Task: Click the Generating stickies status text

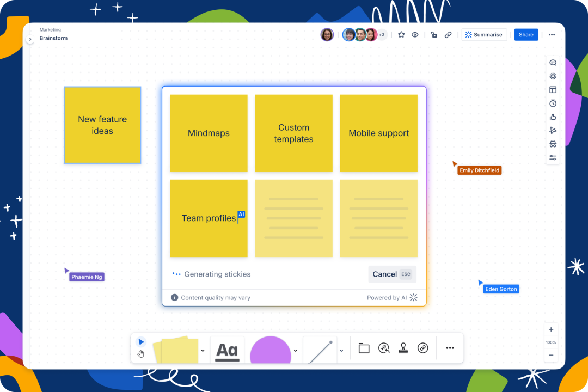Action: click(217, 274)
